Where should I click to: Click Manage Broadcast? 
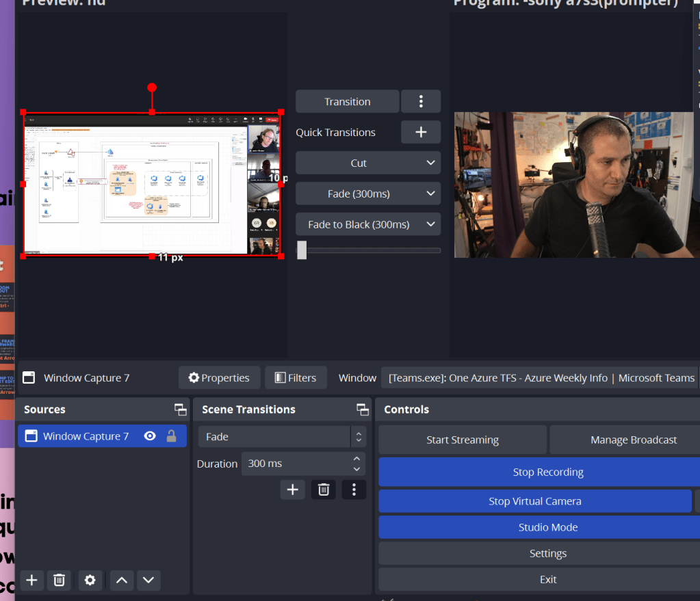click(x=625, y=440)
